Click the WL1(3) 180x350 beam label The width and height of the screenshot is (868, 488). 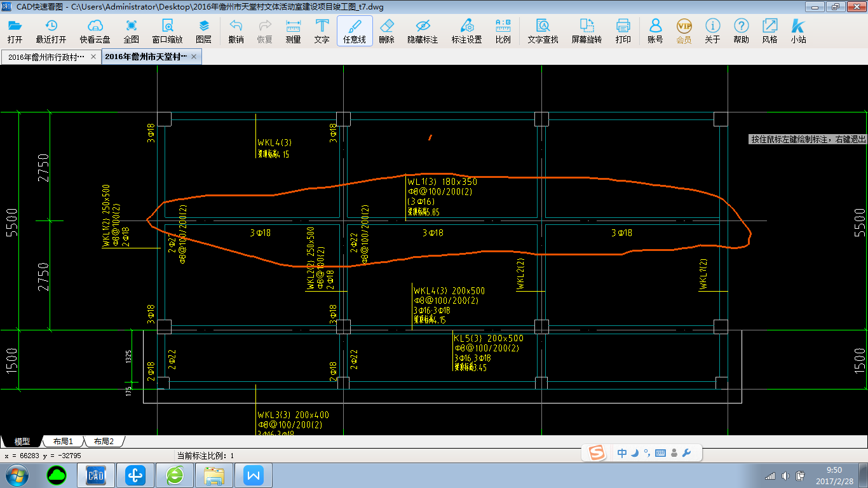tap(442, 182)
